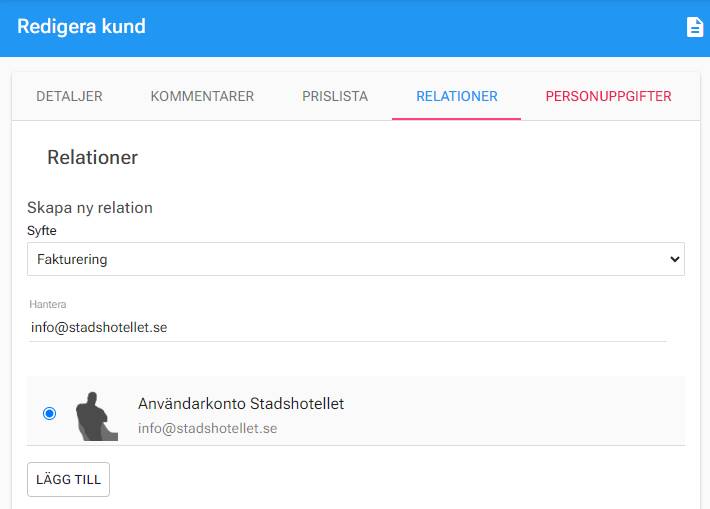Click the user avatar silhouette image

(x=97, y=416)
